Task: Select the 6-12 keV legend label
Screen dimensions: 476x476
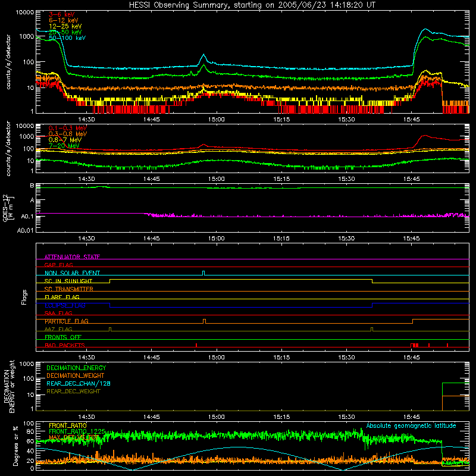Action: (x=64, y=20)
